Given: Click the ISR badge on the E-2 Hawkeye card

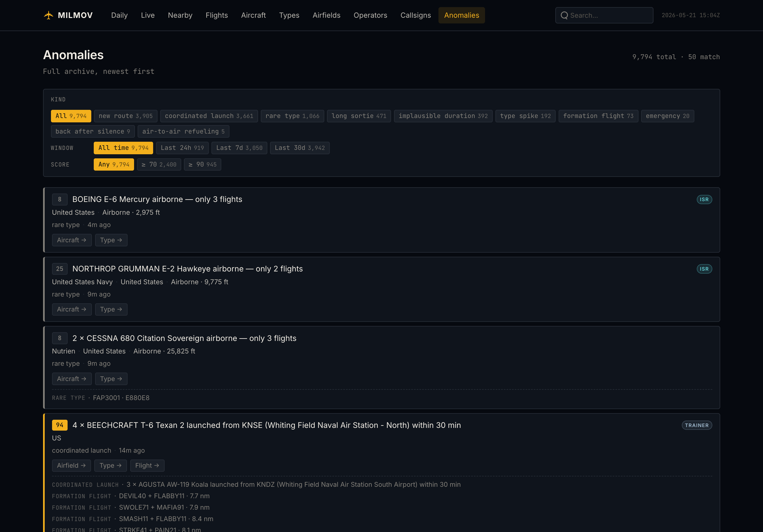Looking at the screenshot, I should point(704,269).
